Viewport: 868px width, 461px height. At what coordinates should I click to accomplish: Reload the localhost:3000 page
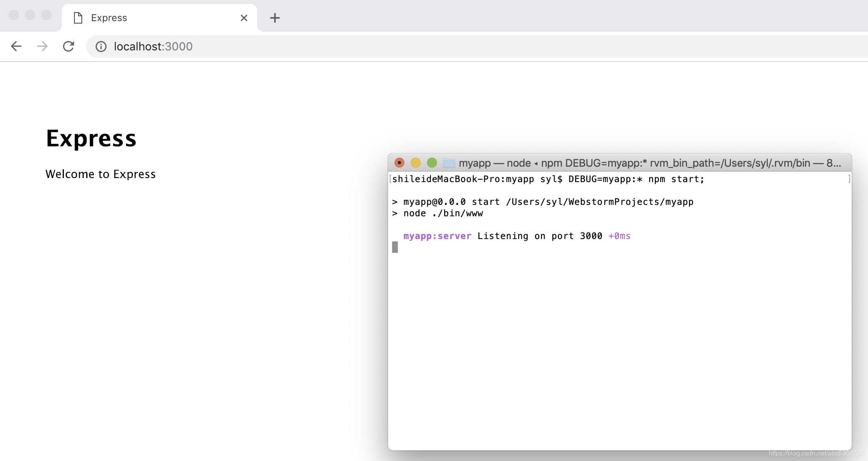68,46
